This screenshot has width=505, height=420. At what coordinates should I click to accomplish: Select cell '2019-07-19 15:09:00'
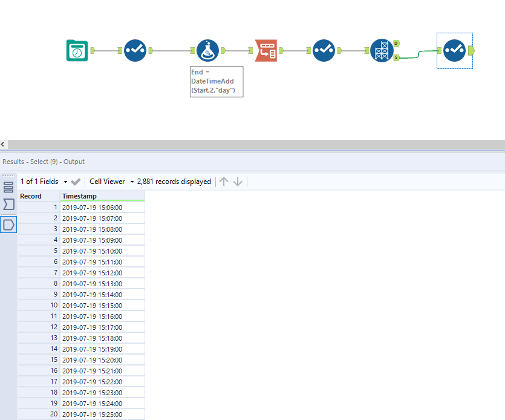click(102, 240)
